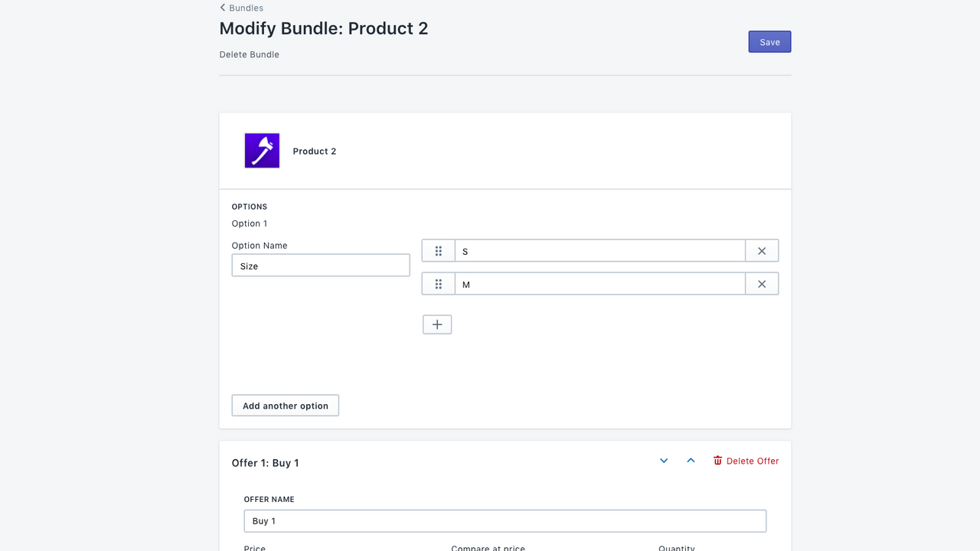Remove the "S" size value
The height and width of the screenshot is (551, 980).
(761, 250)
